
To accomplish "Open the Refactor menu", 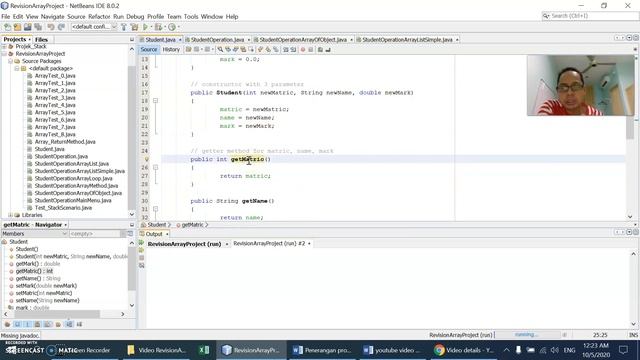I will coord(99,17).
